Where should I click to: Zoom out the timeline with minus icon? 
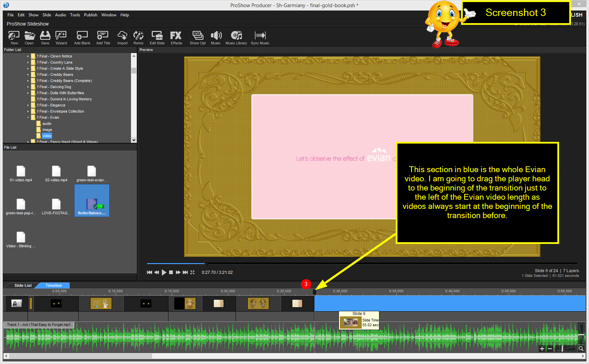pyautogui.click(x=550, y=349)
